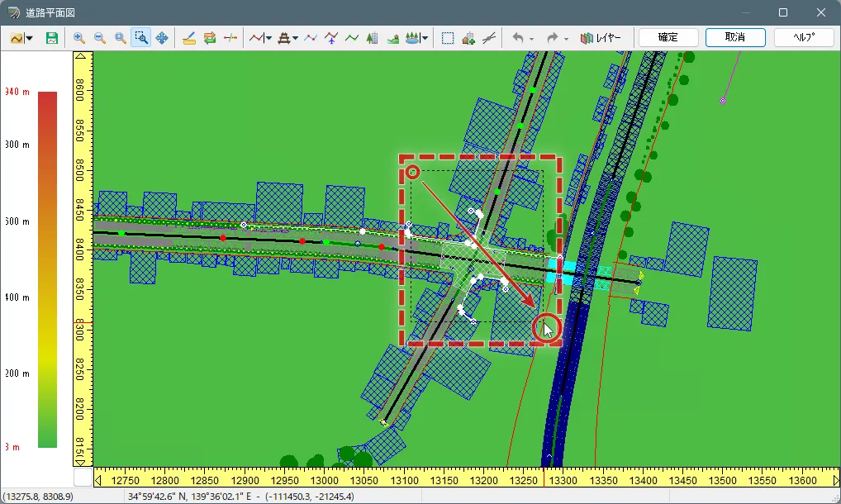The width and height of the screenshot is (841, 504).
Task: Select the ruler measure distance tool
Action: (x=189, y=38)
